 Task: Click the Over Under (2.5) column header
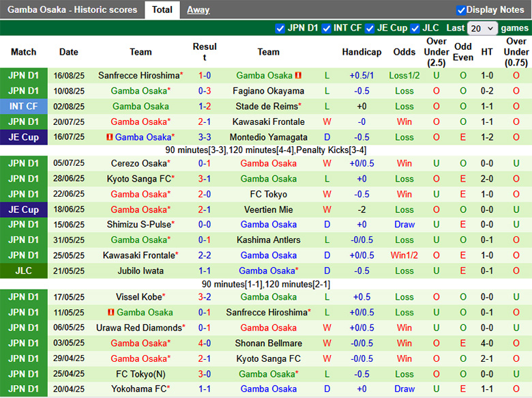[x=437, y=52]
